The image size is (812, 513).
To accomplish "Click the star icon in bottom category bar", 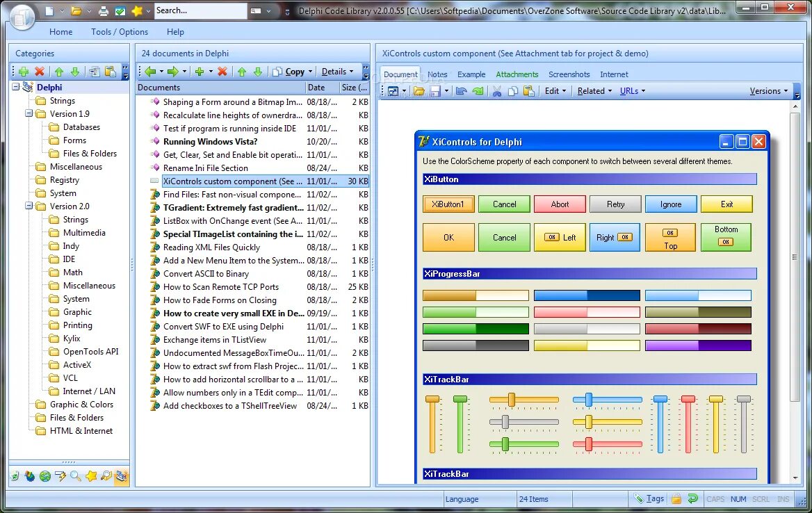I will pos(91,475).
